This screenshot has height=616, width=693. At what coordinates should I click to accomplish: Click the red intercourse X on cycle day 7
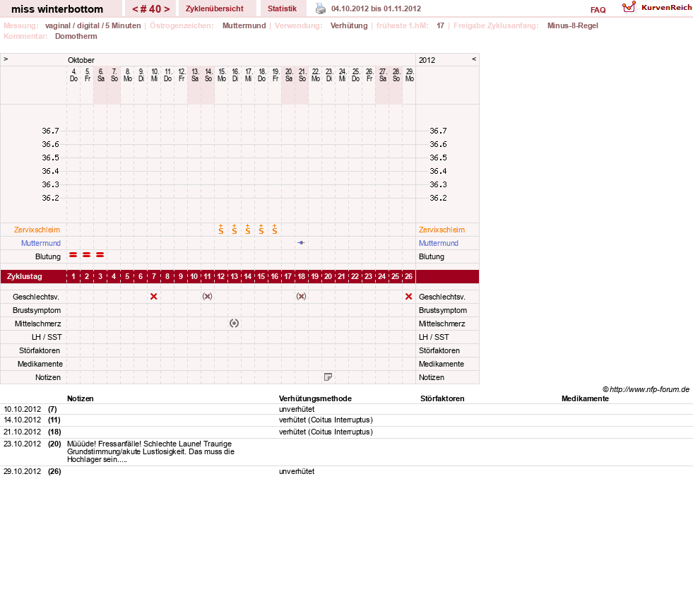click(153, 297)
